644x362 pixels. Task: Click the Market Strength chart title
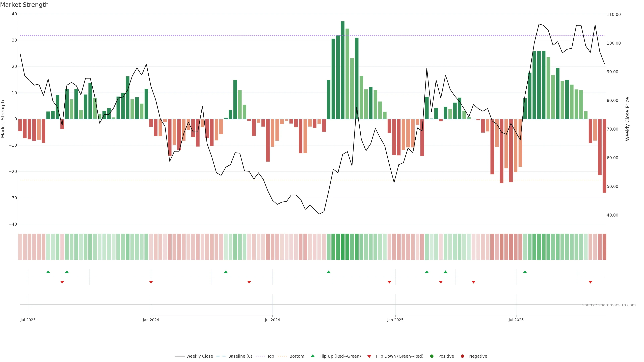pyautogui.click(x=24, y=5)
